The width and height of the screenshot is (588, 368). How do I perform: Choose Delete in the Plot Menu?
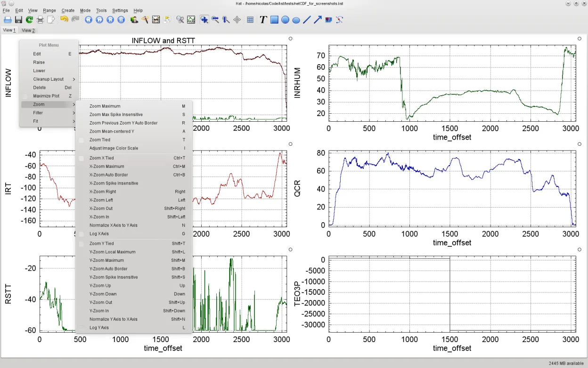tap(49, 88)
